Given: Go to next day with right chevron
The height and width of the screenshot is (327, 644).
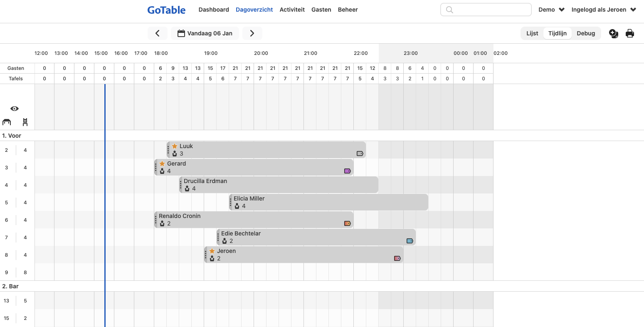Looking at the screenshot, I should click(x=252, y=33).
